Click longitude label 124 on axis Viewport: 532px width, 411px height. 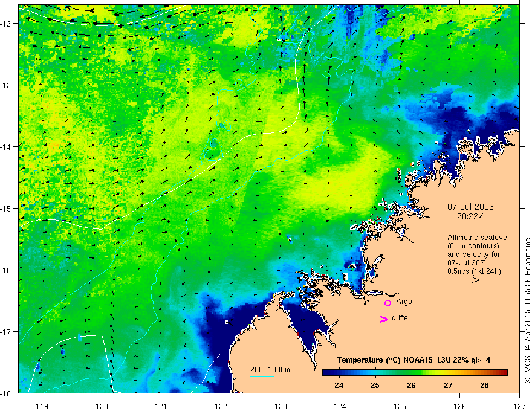click(x=340, y=406)
